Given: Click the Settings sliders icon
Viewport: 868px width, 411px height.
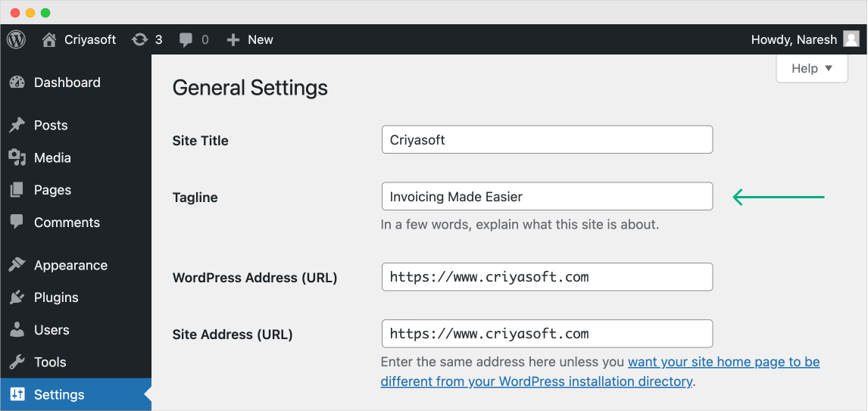Looking at the screenshot, I should 17,394.
